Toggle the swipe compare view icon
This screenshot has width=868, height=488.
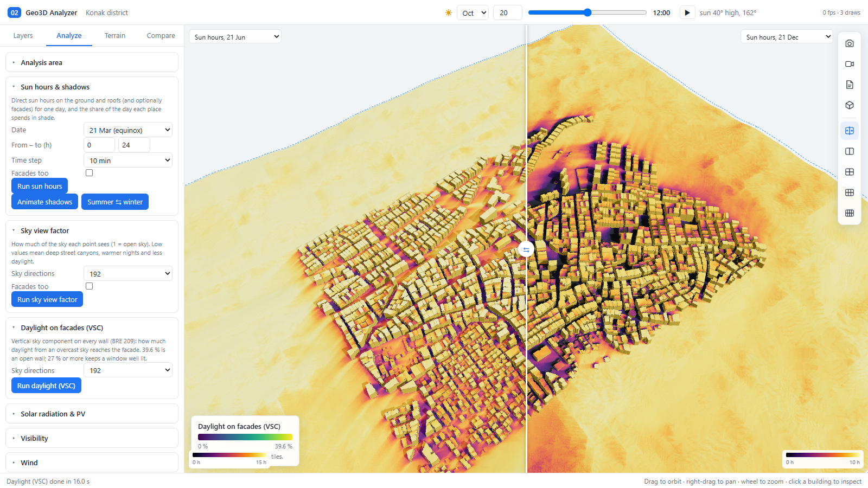click(x=850, y=131)
